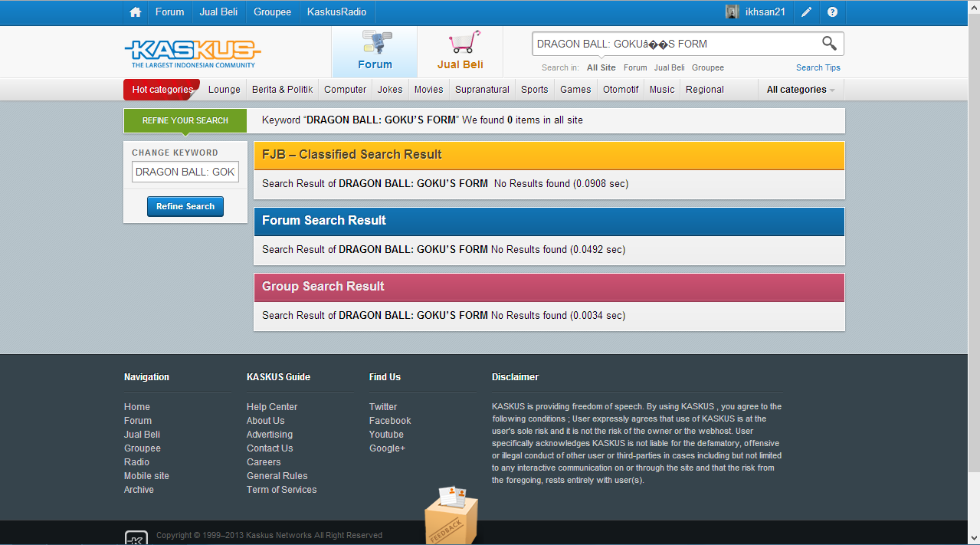This screenshot has height=545, width=980.
Task: Open footer Jual Beli link
Action: 143,435
